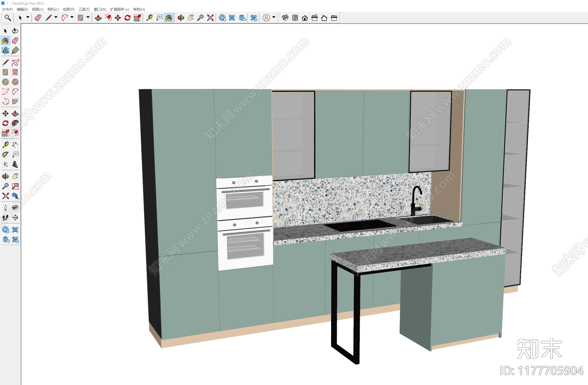Click Send to LayOut in the top toolbar
Image resolution: width=588 pixels, height=385 pixels.
243,18
